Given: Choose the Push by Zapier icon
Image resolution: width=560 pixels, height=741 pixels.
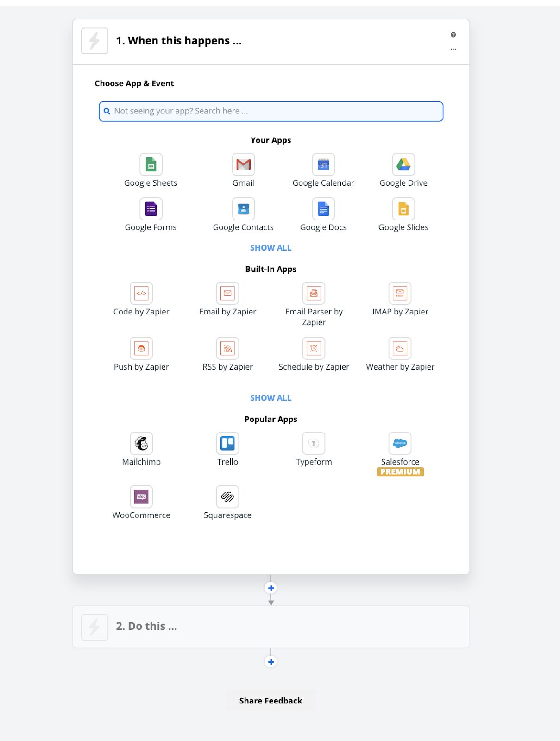Looking at the screenshot, I should tap(141, 348).
